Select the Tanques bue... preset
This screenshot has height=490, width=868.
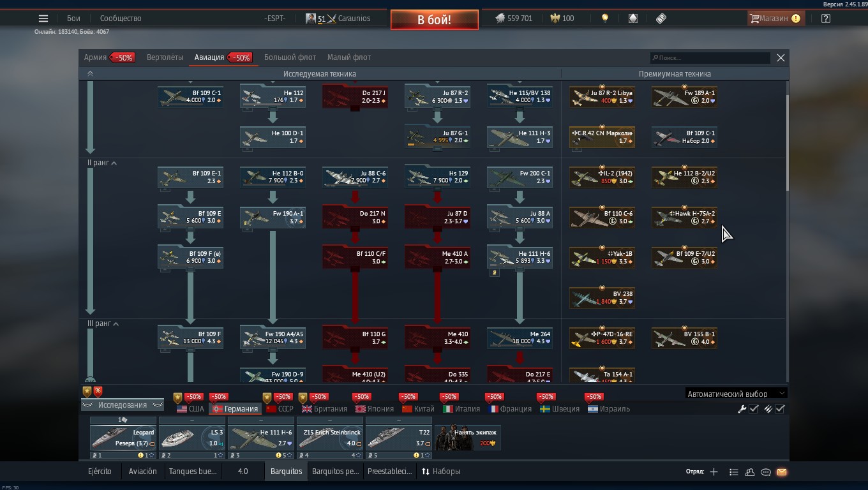click(x=193, y=472)
